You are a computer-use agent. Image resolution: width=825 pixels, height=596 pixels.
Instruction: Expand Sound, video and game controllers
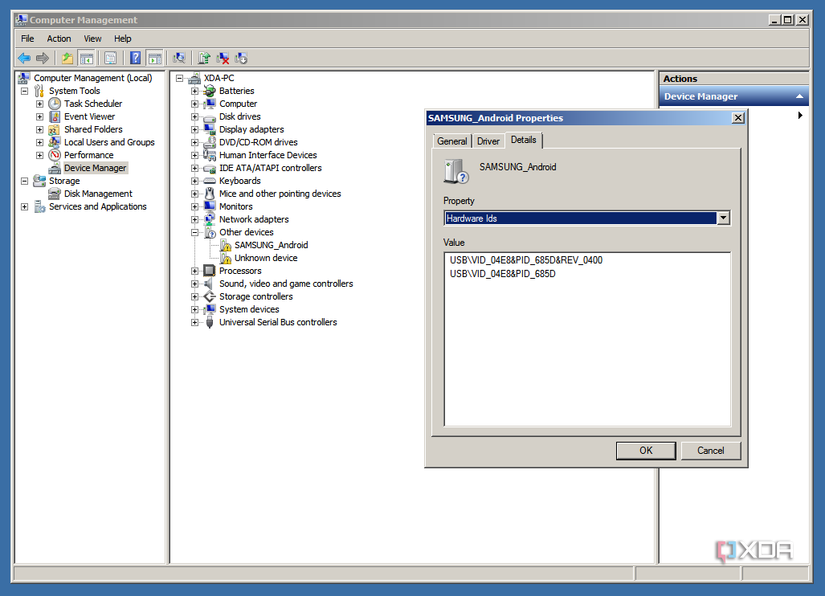[195, 284]
